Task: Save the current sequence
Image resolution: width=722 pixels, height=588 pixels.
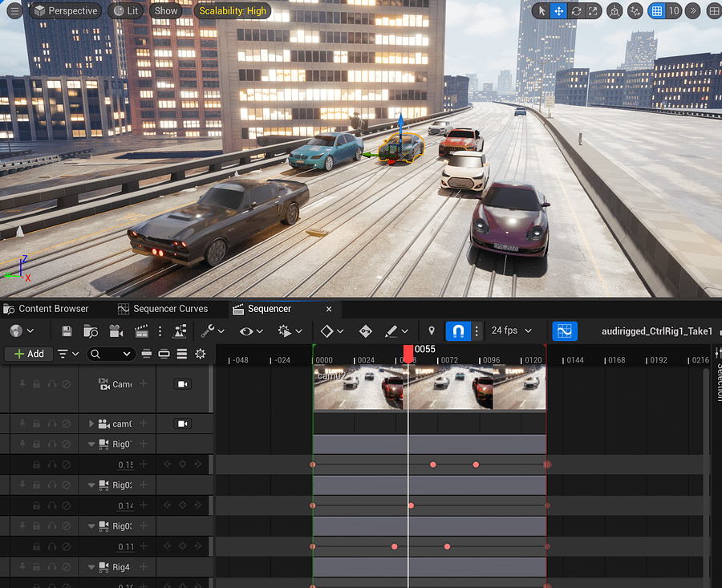Action: 67,330
